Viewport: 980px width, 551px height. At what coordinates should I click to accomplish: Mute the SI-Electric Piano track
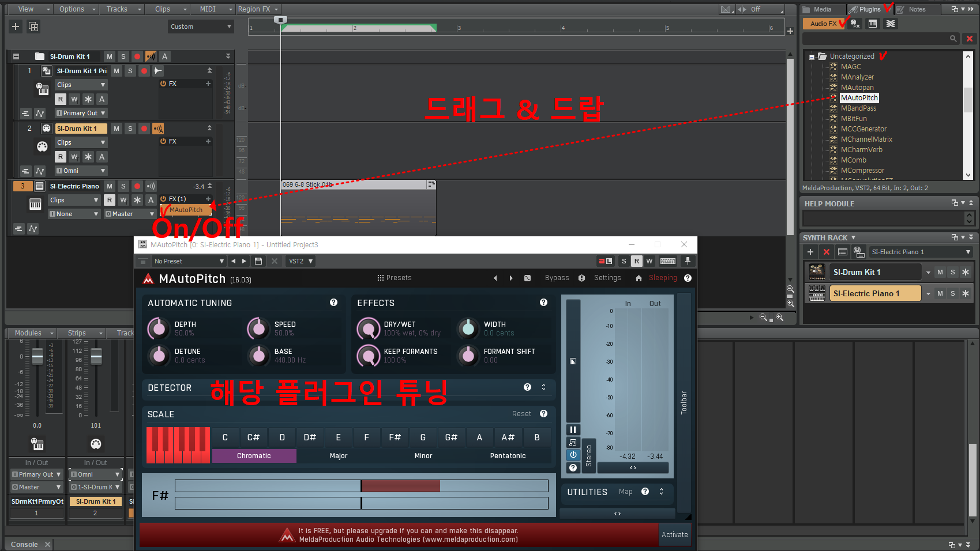[x=110, y=186]
